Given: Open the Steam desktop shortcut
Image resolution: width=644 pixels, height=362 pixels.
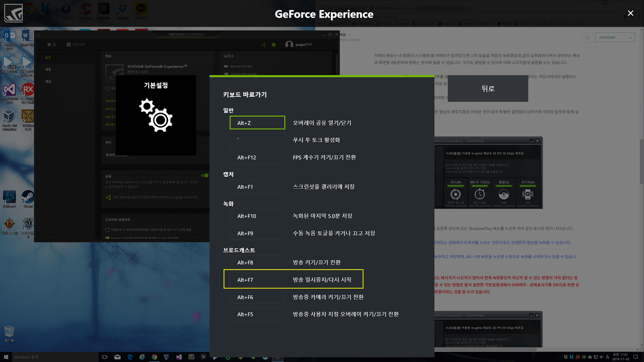Looking at the screenshot, I should [28, 199].
